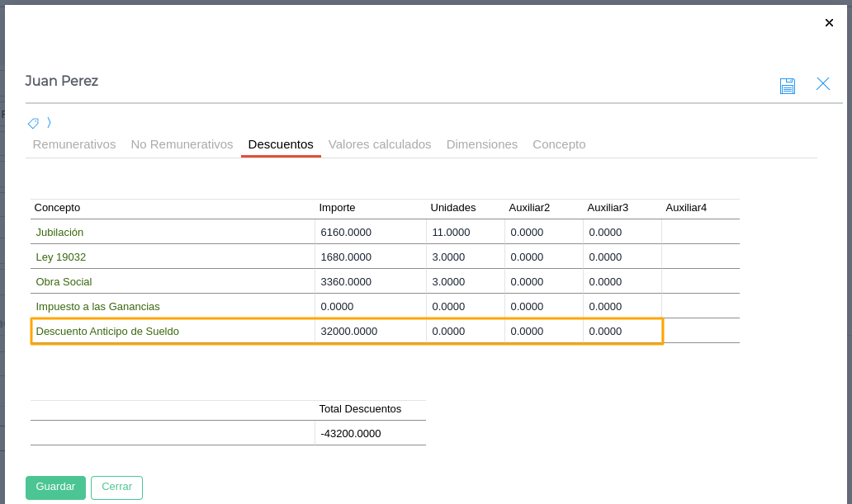This screenshot has height=504, width=852.
Task: Click the Total Descuentos value field
Action: click(x=369, y=434)
